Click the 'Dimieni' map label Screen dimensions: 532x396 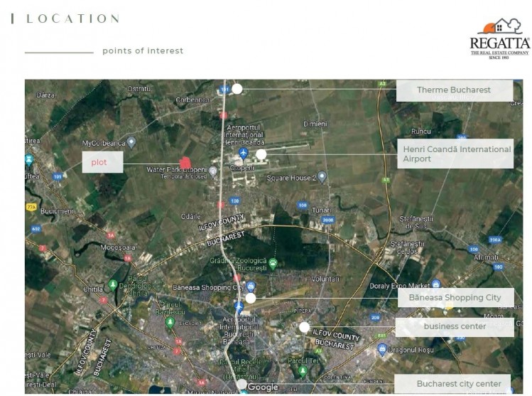315,124
